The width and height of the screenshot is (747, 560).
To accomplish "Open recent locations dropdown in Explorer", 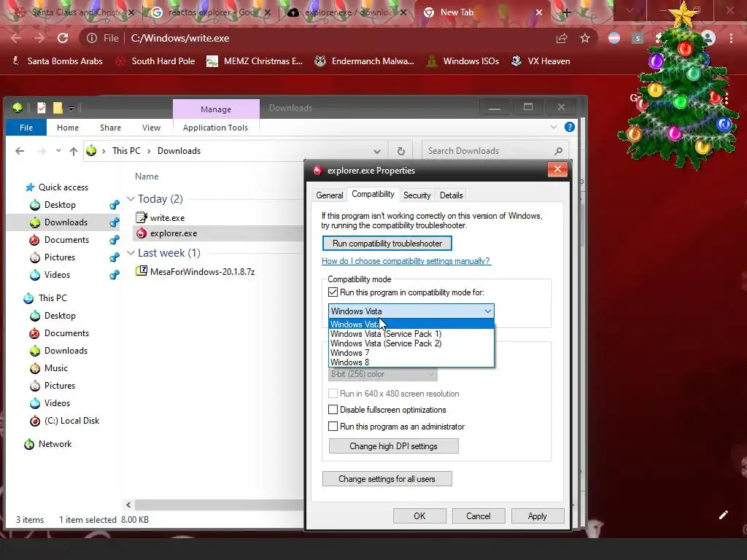I will [x=58, y=151].
